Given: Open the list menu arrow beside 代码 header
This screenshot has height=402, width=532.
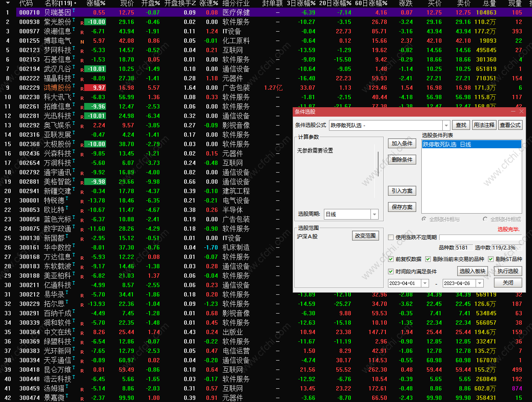Looking at the screenshot, I should click(8, 3).
